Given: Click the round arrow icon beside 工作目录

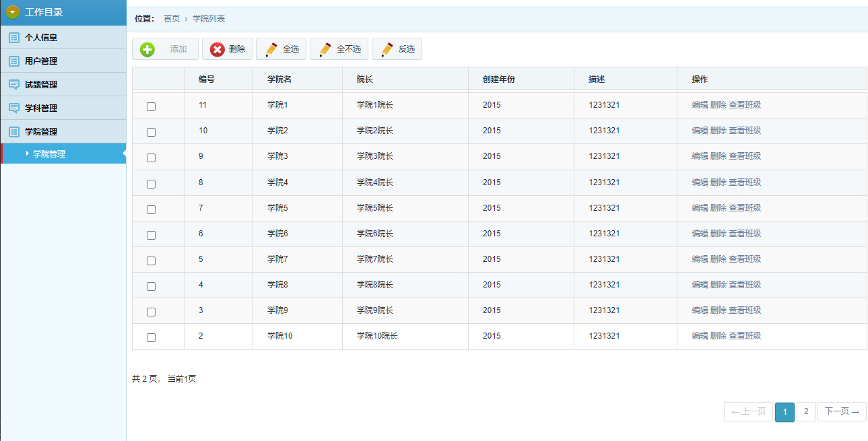Looking at the screenshot, I should click(13, 12).
